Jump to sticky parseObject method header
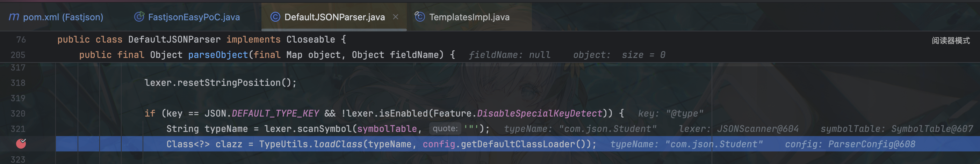This screenshot has width=980, height=164. pyautogui.click(x=218, y=55)
